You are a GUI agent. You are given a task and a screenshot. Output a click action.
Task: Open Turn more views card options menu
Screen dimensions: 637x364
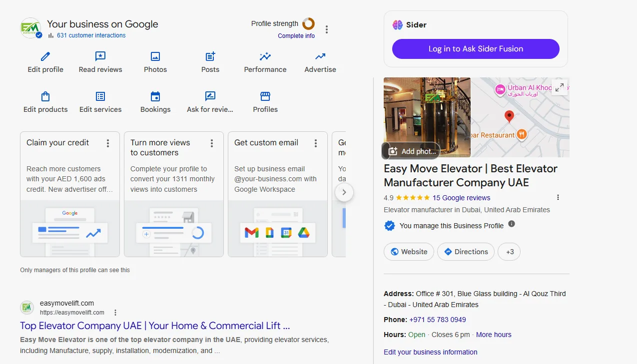(x=212, y=143)
